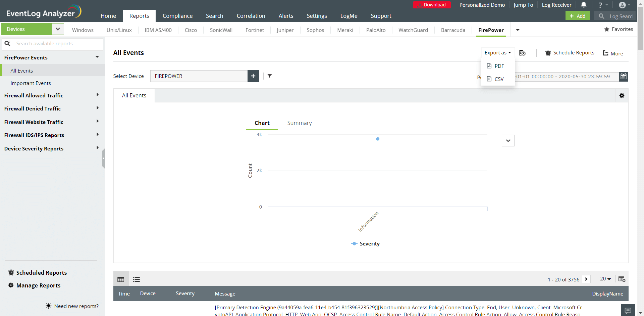Click the period date range field
644x316 pixels.
[567, 77]
